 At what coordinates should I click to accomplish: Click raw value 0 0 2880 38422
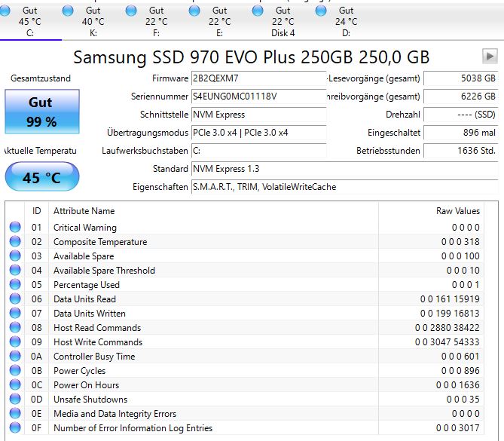pos(447,328)
